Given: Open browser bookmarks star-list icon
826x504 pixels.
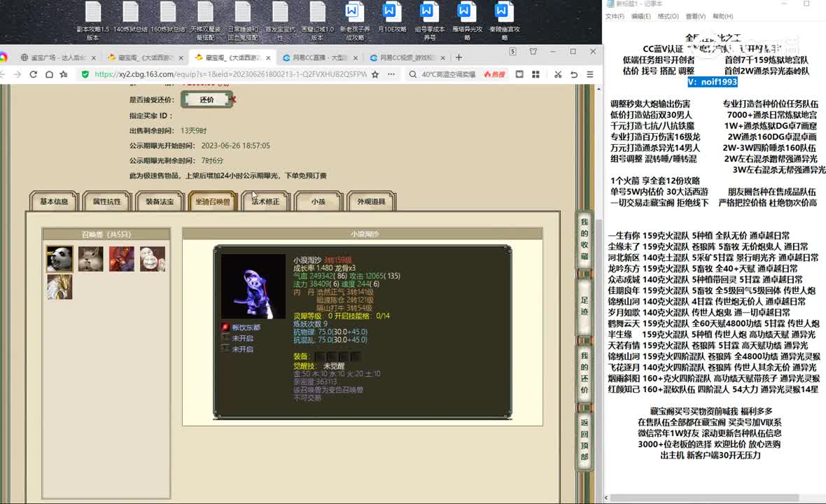Looking at the screenshot, I should [x=64, y=74].
